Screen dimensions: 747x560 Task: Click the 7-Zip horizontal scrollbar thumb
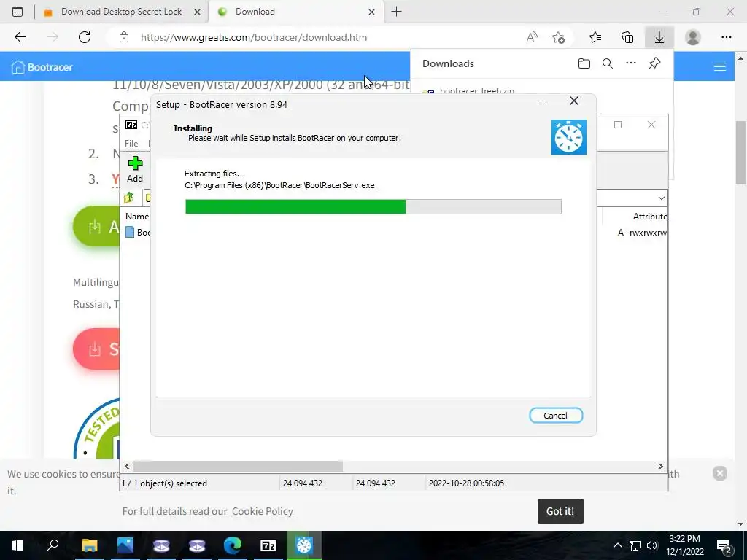[x=238, y=466]
